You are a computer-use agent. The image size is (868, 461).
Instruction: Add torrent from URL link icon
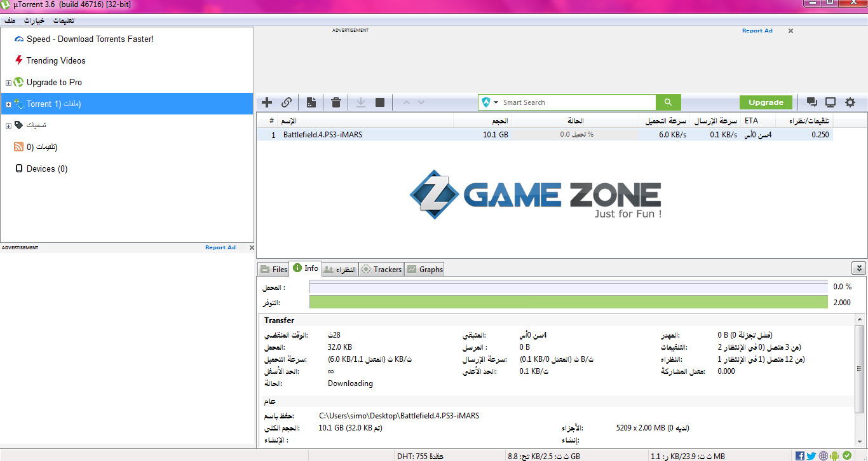(x=287, y=102)
